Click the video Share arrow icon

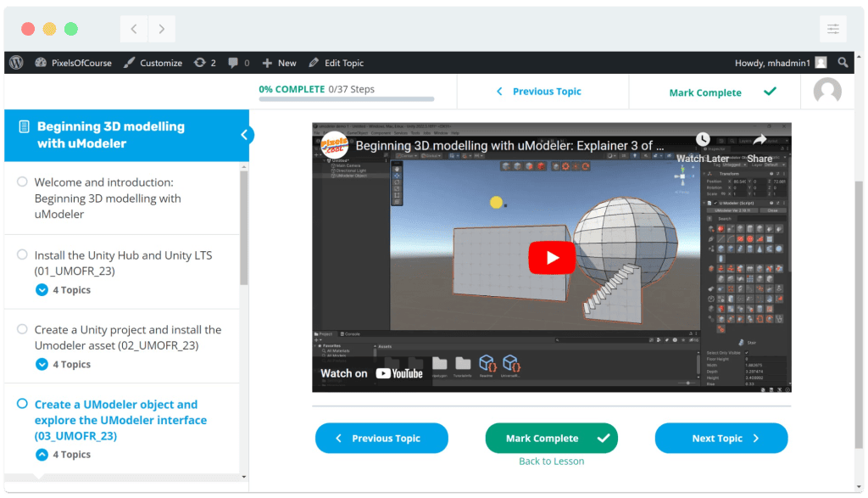(759, 139)
